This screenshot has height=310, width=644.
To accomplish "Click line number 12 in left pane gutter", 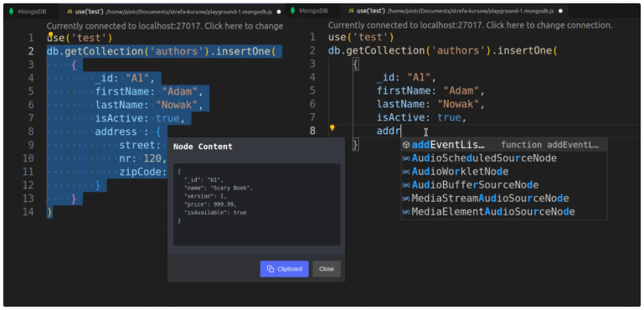I will coord(28,186).
